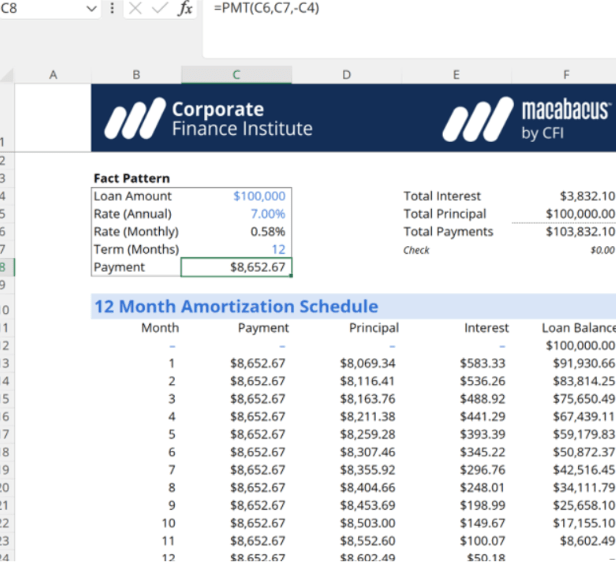This screenshot has height=566, width=616.
Task: Select the Principal column heading
Action: coord(374,328)
